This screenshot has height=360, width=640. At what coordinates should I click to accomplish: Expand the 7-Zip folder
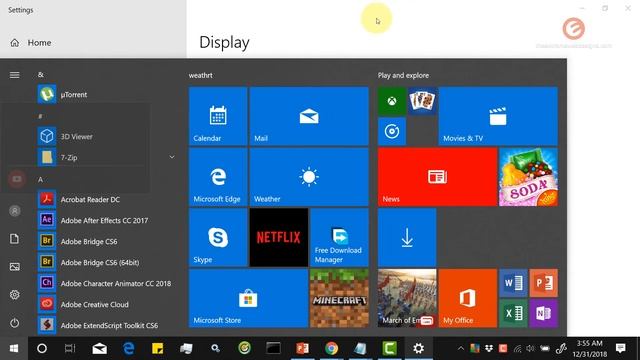click(107, 157)
